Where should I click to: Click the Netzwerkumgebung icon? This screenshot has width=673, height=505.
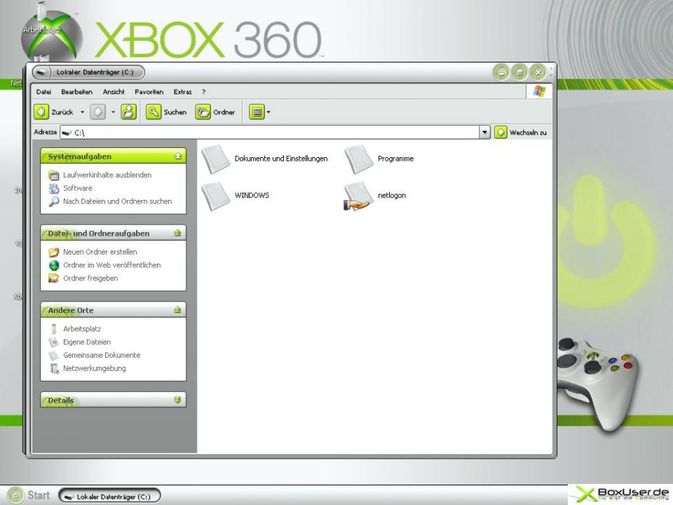pos(54,369)
